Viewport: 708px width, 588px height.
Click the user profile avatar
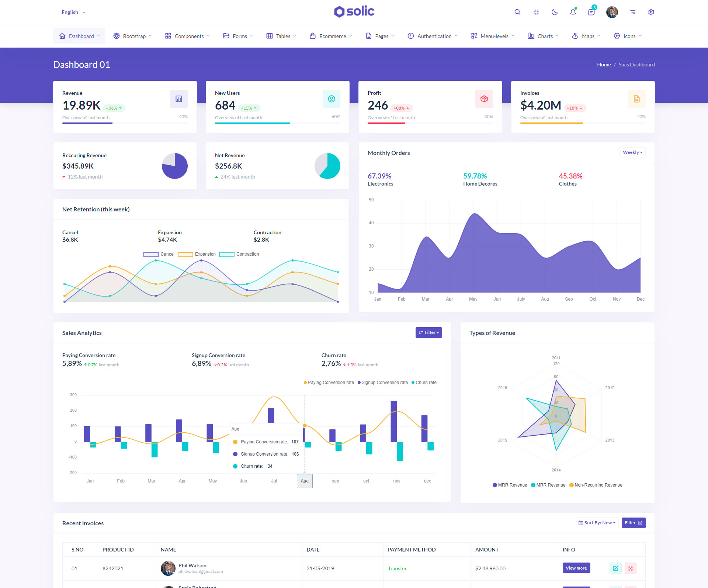(612, 12)
